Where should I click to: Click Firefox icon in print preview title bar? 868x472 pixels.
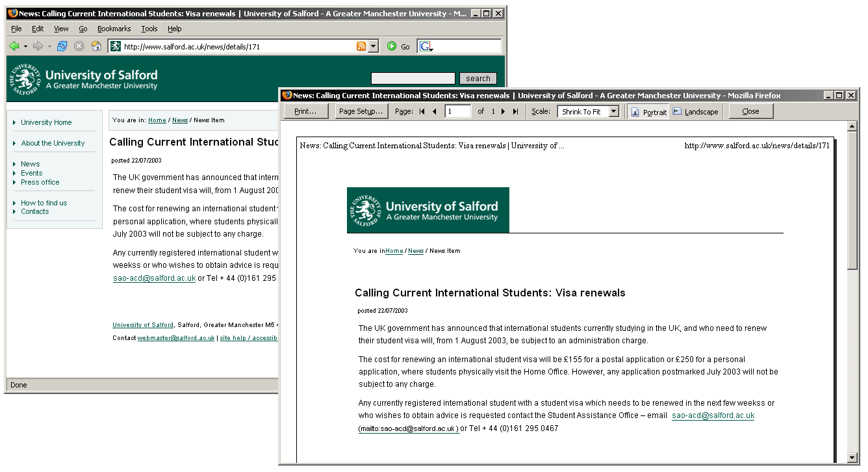[x=287, y=95]
